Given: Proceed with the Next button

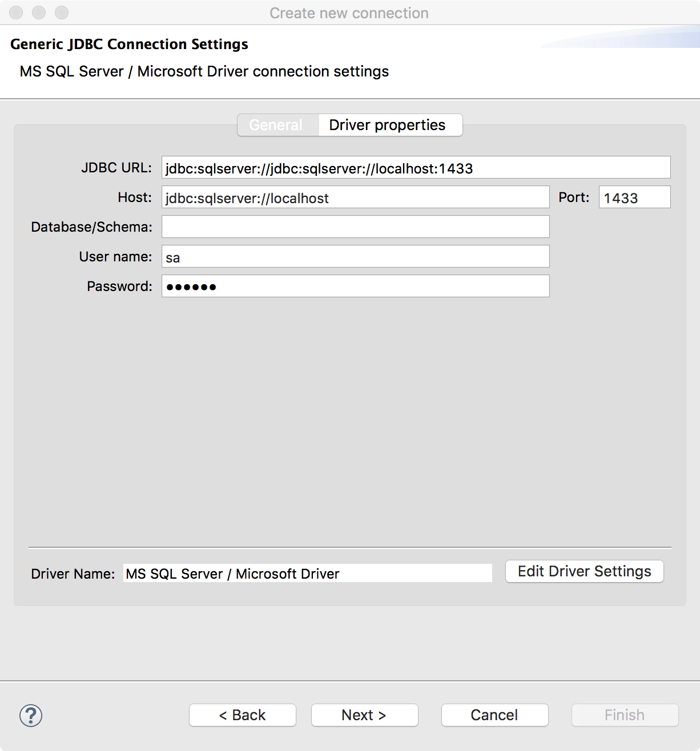Looking at the screenshot, I should [x=365, y=715].
